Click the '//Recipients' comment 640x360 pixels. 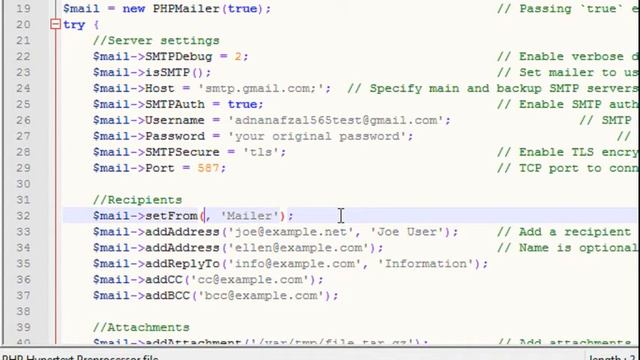[x=138, y=200]
